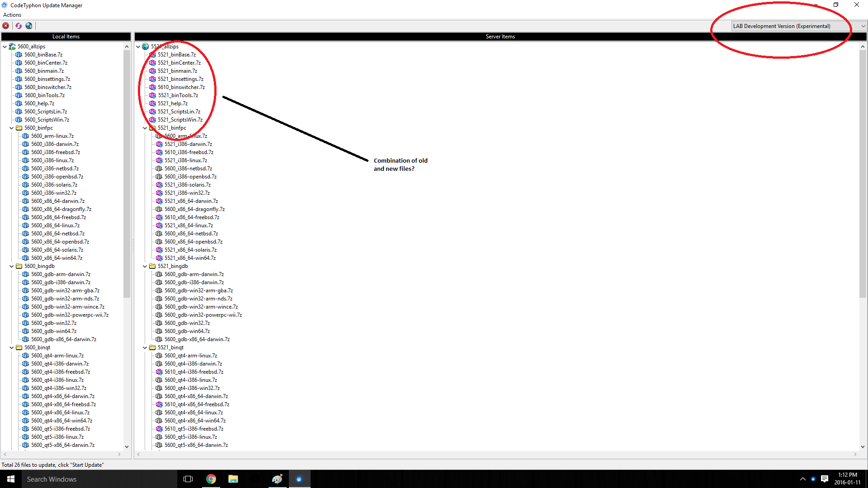Select local item 5600_binTools.7z

[x=45, y=95]
